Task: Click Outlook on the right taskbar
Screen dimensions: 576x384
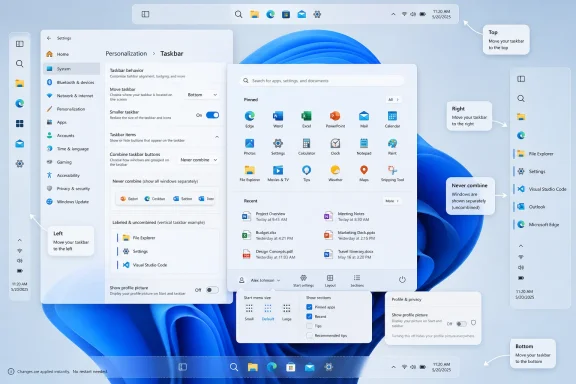Action: click(x=531, y=207)
